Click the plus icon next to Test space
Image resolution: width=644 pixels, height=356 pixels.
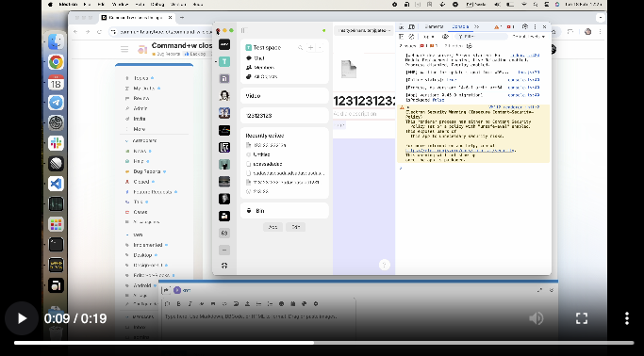310,48
